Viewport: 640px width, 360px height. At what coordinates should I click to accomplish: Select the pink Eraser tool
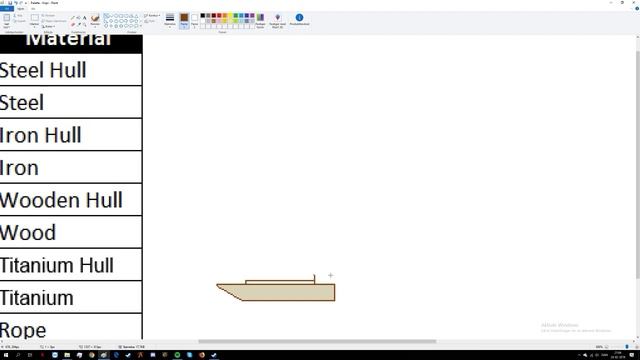(x=73, y=24)
